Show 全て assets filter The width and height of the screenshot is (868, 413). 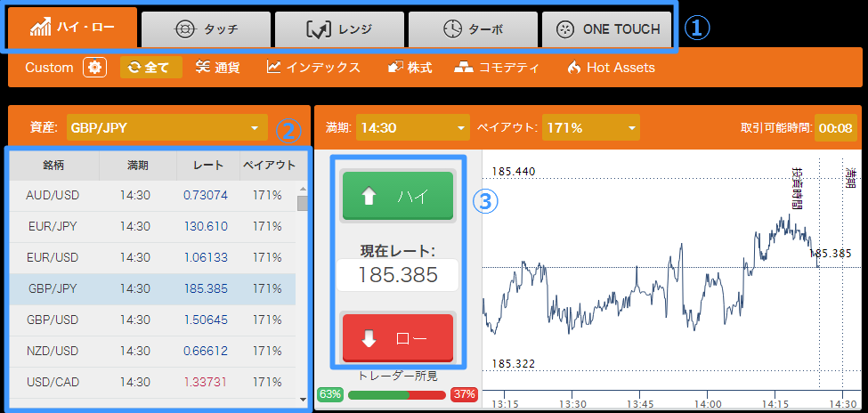(151, 68)
